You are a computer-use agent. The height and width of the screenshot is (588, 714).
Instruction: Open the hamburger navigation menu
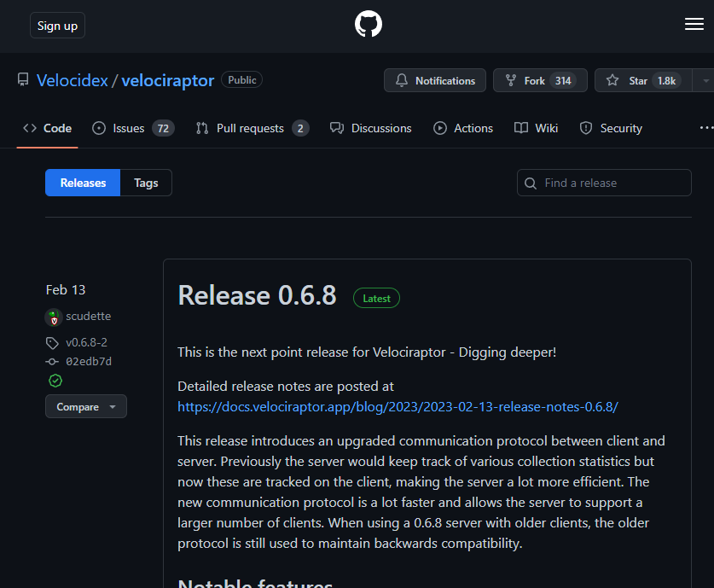click(x=694, y=24)
